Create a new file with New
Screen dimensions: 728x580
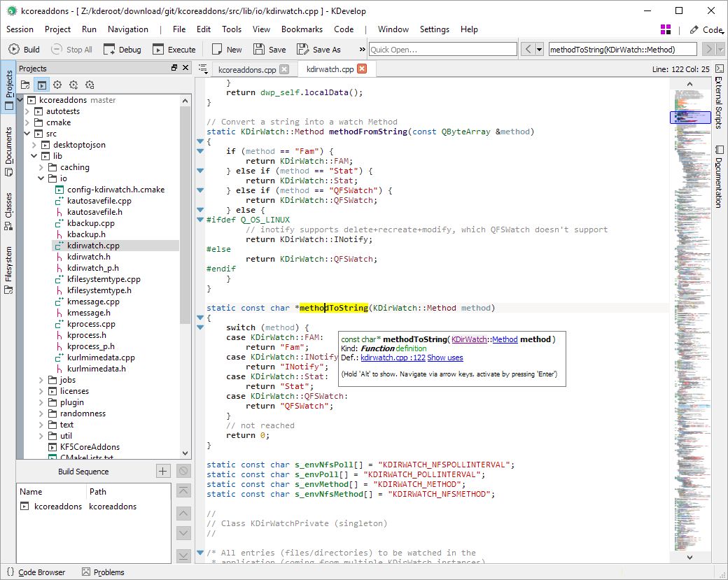pyautogui.click(x=227, y=50)
